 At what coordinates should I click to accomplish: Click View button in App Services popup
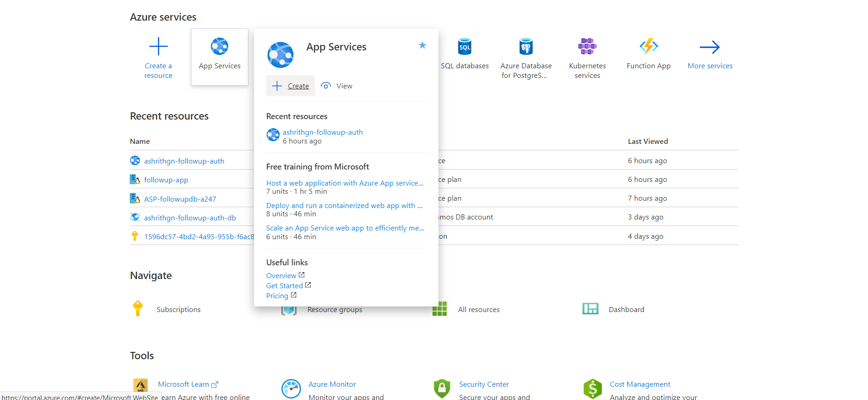[337, 86]
